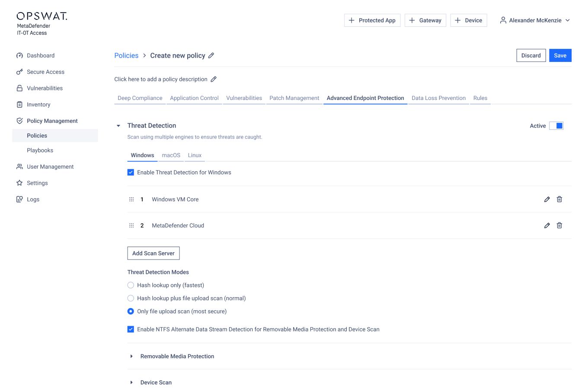This screenshot has width=588, height=392.
Task: Click drag handle for MetaDefender Cloud row
Action: [x=131, y=225]
